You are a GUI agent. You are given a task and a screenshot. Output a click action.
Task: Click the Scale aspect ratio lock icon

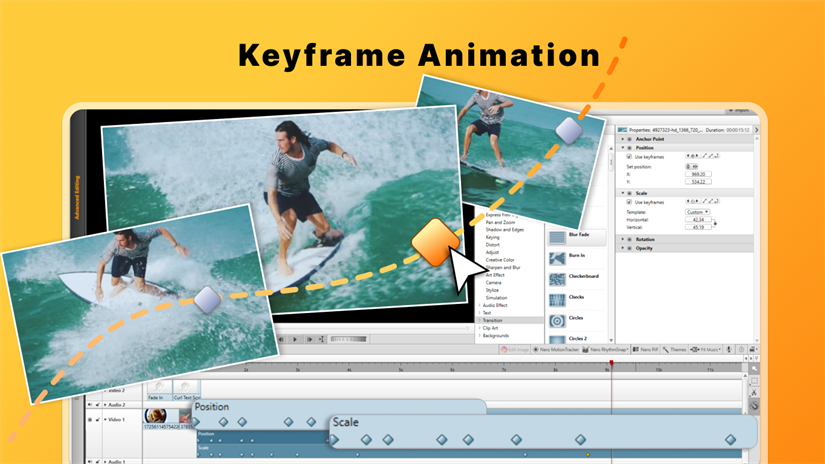coord(715,224)
